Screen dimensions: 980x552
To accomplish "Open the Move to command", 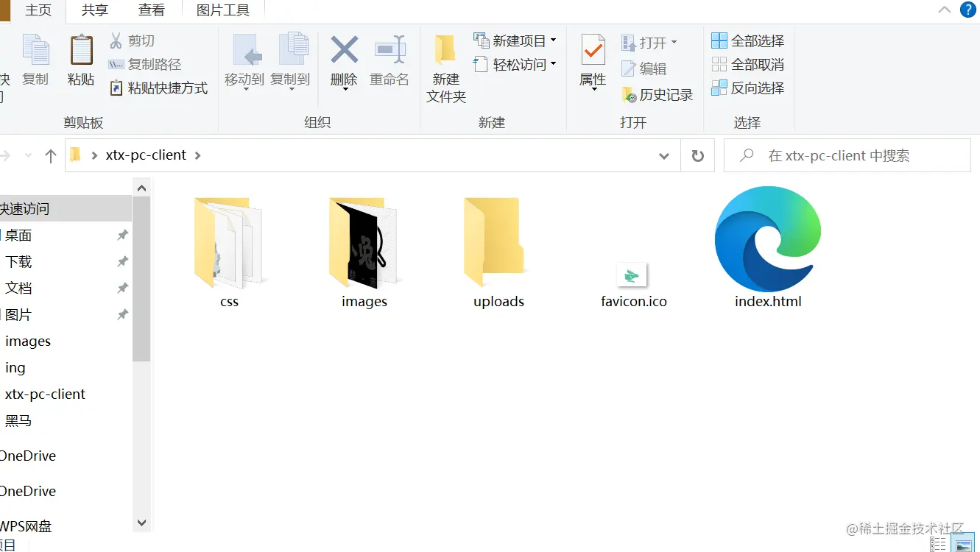I will pyautogui.click(x=244, y=60).
